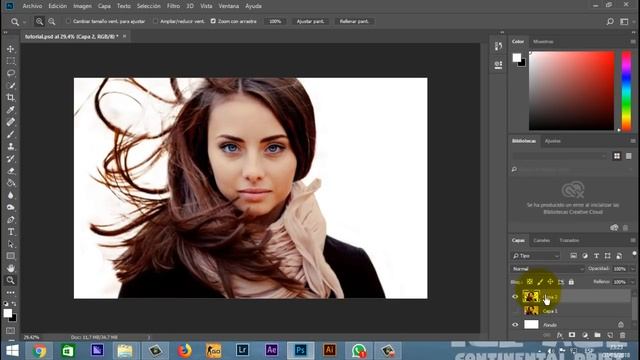This screenshot has width=640, height=360.
Task: Click the 'Rellenar pant.' button
Action: pos(354,21)
